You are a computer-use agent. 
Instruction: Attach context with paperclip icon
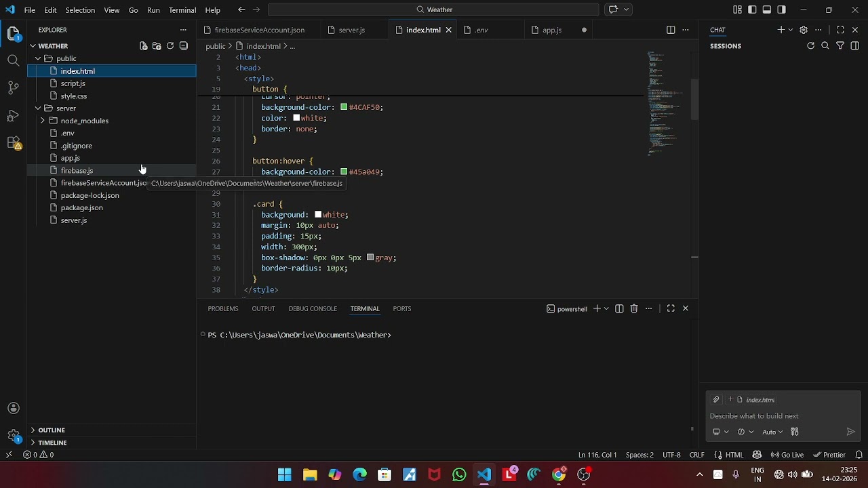(x=716, y=400)
